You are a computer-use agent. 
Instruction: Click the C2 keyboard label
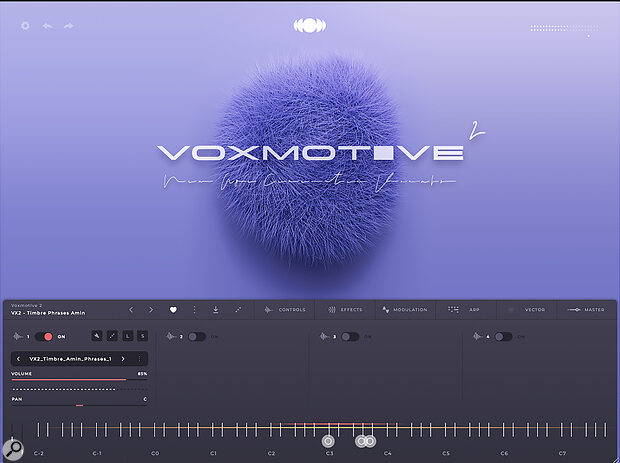(x=271, y=453)
